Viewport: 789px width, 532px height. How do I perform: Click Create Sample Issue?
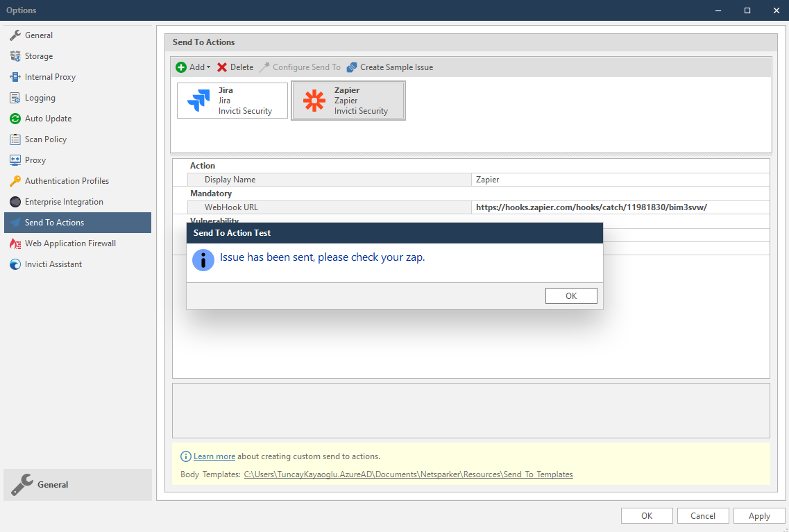click(389, 67)
